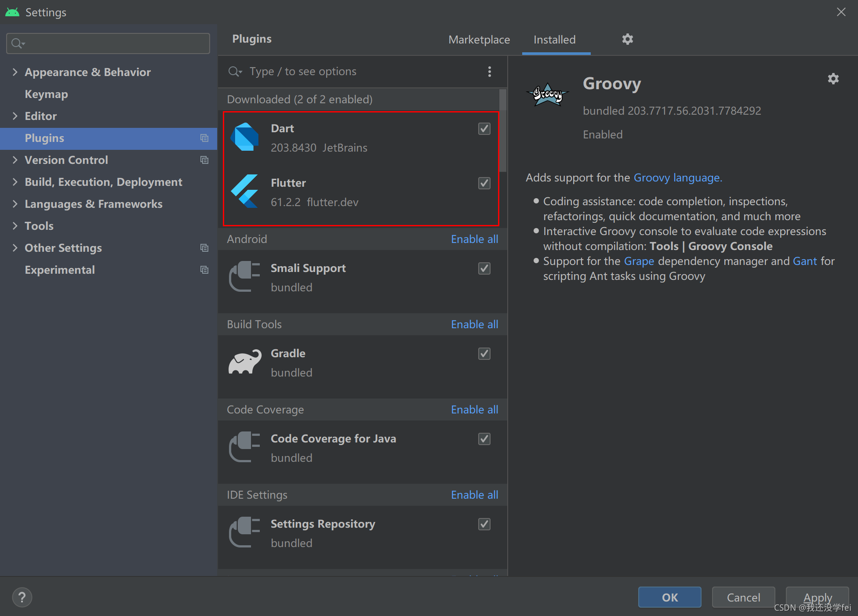
Task: Click the help question mark button
Action: 22,597
